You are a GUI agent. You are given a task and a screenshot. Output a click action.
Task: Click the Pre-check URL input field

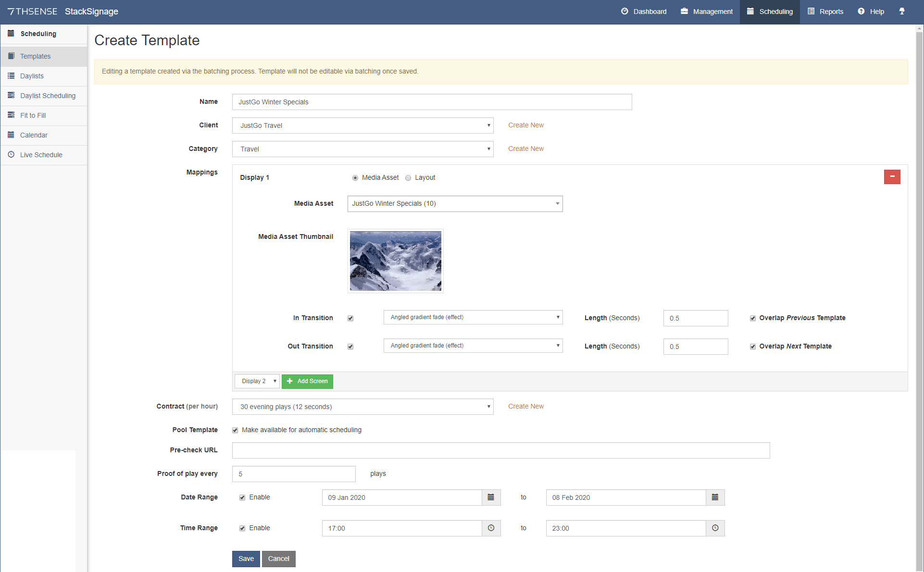(x=501, y=450)
